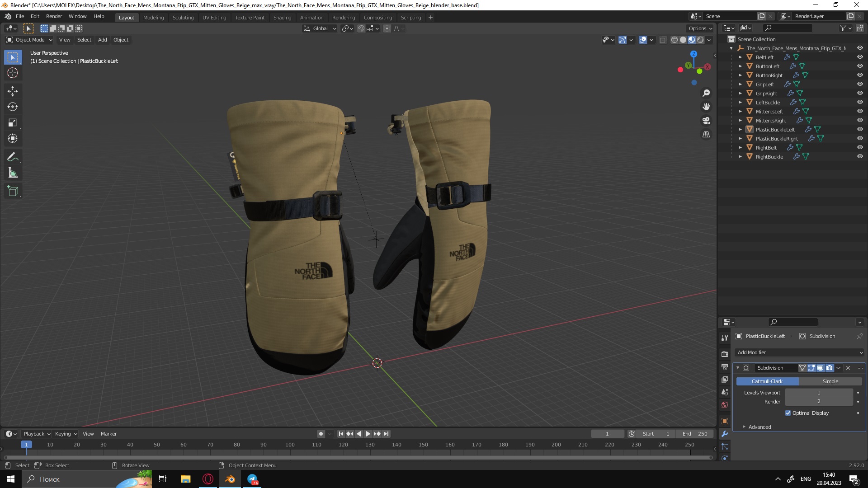The image size is (868, 488).
Task: Click Levels Viewport value field
Action: pyautogui.click(x=819, y=393)
